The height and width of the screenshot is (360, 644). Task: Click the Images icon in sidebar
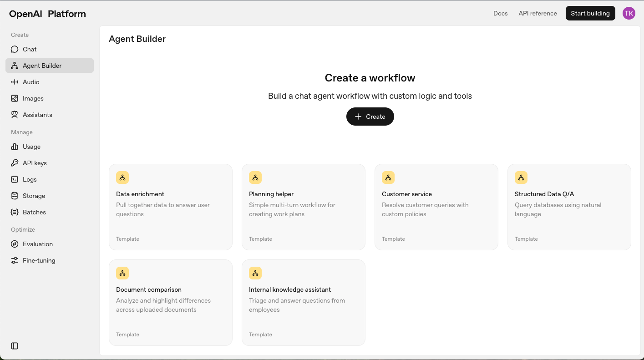pyautogui.click(x=15, y=98)
